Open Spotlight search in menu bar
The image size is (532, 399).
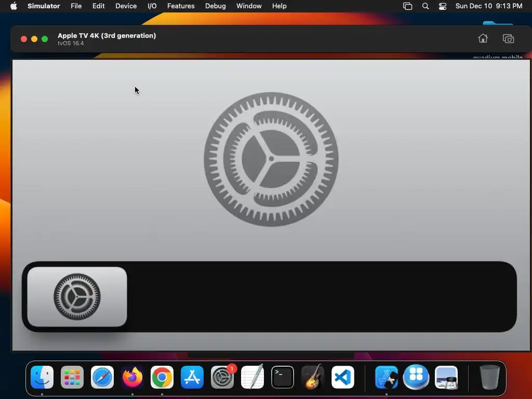tap(425, 6)
